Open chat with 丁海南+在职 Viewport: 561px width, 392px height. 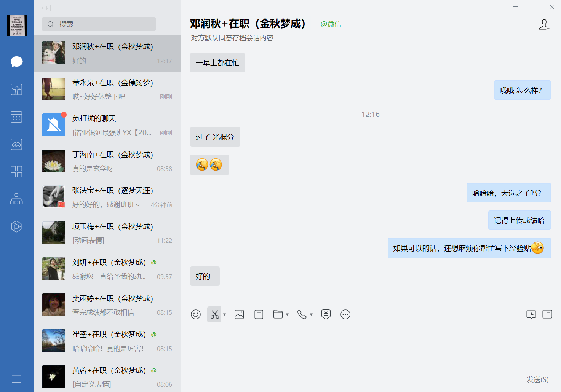[x=107, y=161]
